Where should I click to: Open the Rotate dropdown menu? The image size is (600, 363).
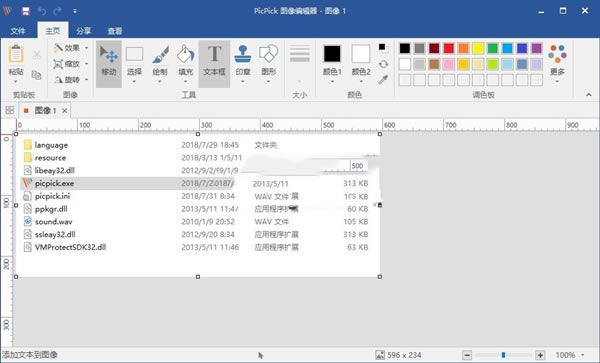(71, 80)
